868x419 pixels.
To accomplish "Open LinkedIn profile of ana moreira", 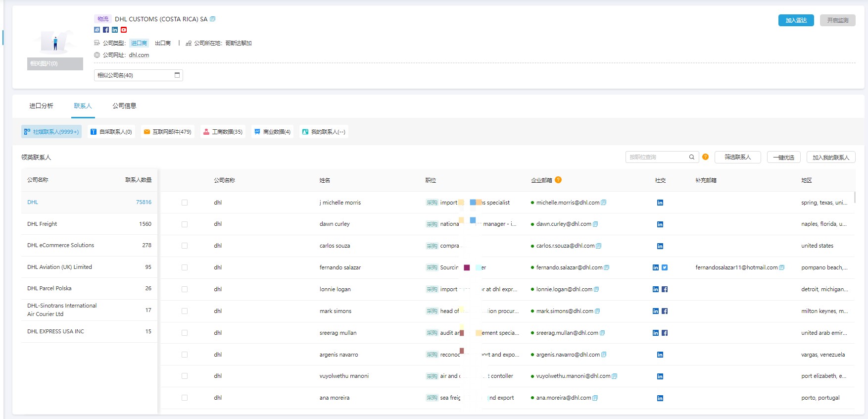I will (660, 398).
